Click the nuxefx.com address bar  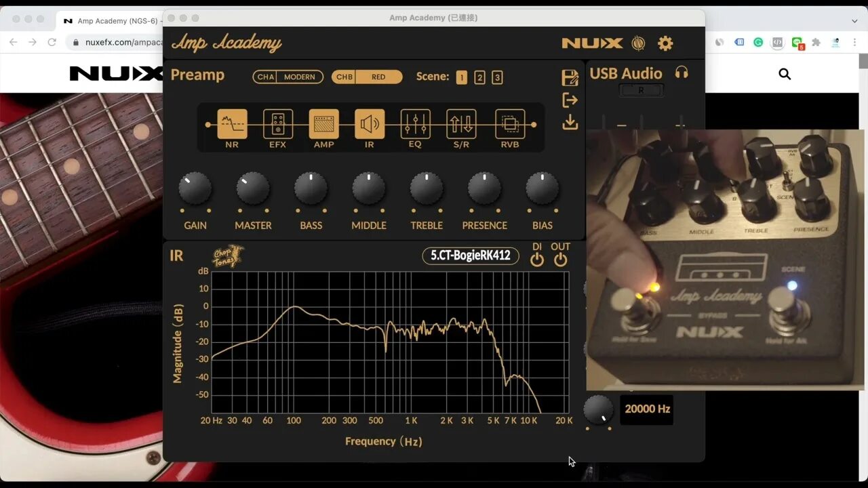point(115,42)
